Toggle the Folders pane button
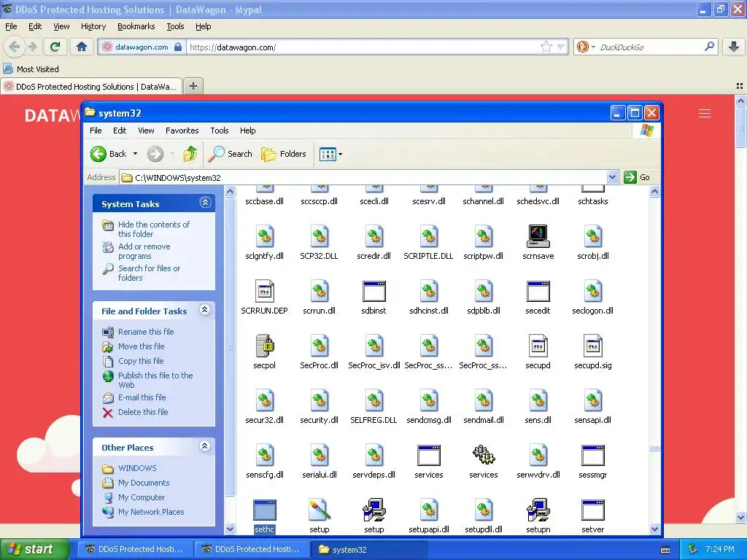The image size is (747, 560). tap(284, 154)
